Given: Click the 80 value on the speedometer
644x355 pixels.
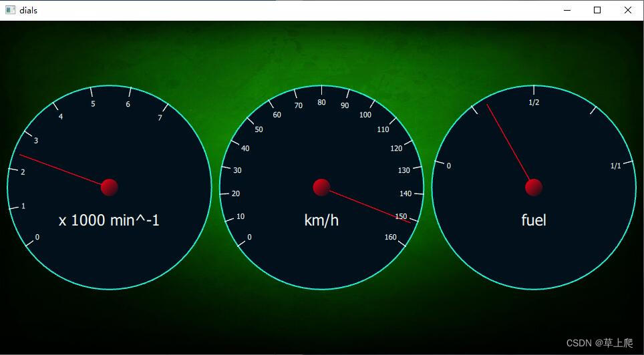Looking at the screenshot, I should coord(321,102).
